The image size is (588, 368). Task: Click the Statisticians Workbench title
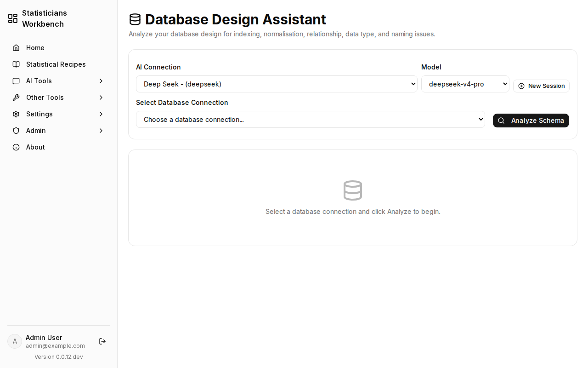(x=45, y=18)
